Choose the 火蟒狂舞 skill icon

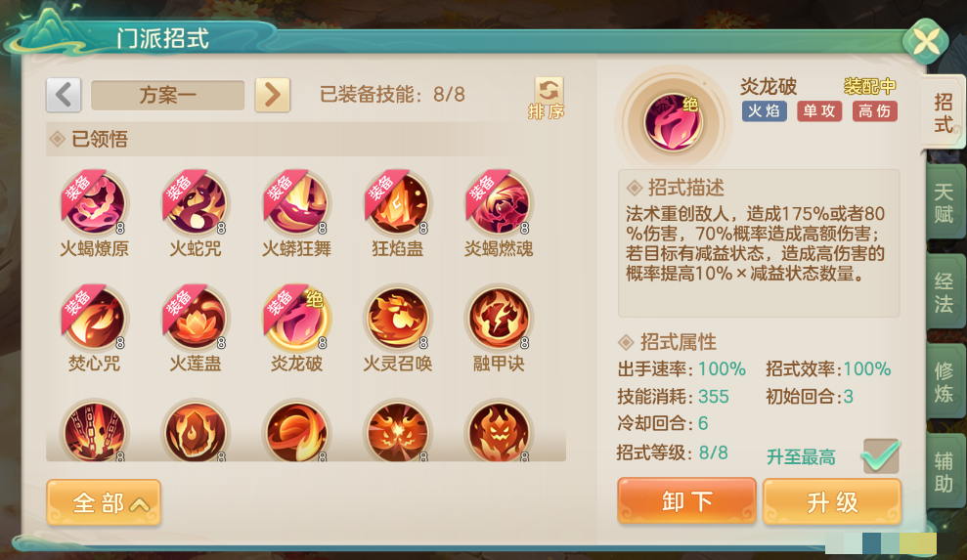click(296, 204)
